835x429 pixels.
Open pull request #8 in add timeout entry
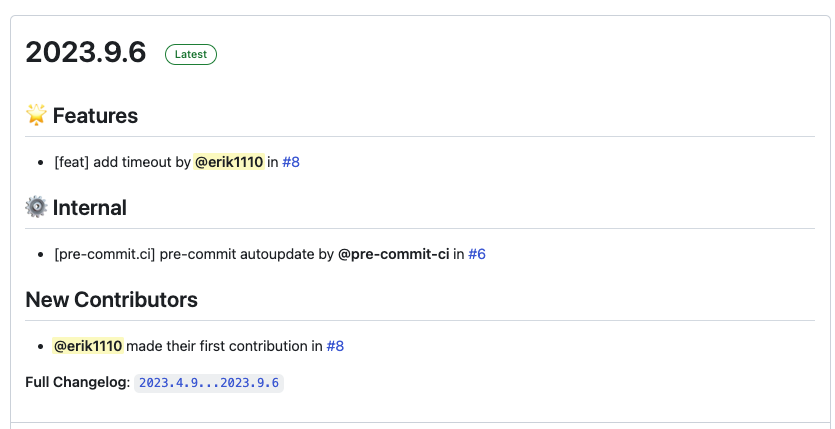click(x=291, y=161)
